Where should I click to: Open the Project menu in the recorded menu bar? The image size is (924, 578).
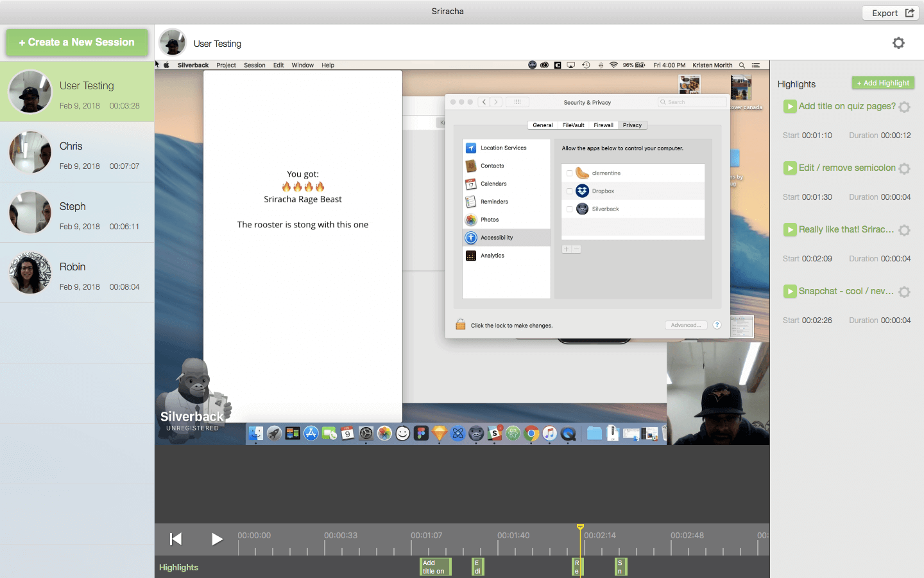227,66
